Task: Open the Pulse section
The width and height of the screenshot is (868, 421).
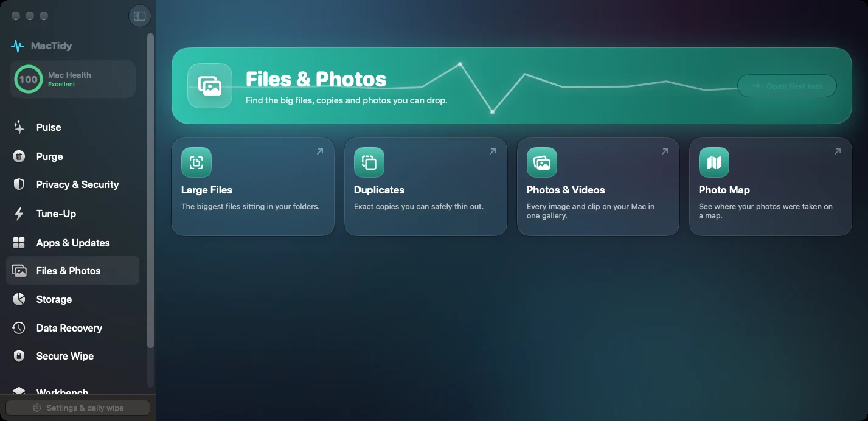Action: point(72,127)
